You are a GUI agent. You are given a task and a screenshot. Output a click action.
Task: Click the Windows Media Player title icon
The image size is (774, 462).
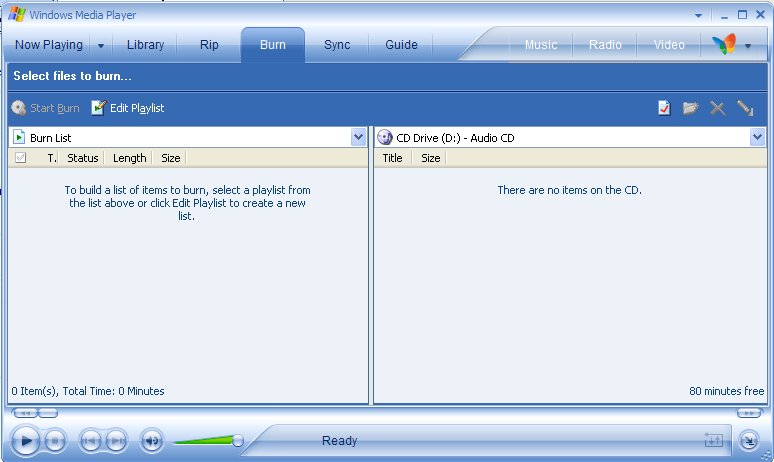pos(17,14)
